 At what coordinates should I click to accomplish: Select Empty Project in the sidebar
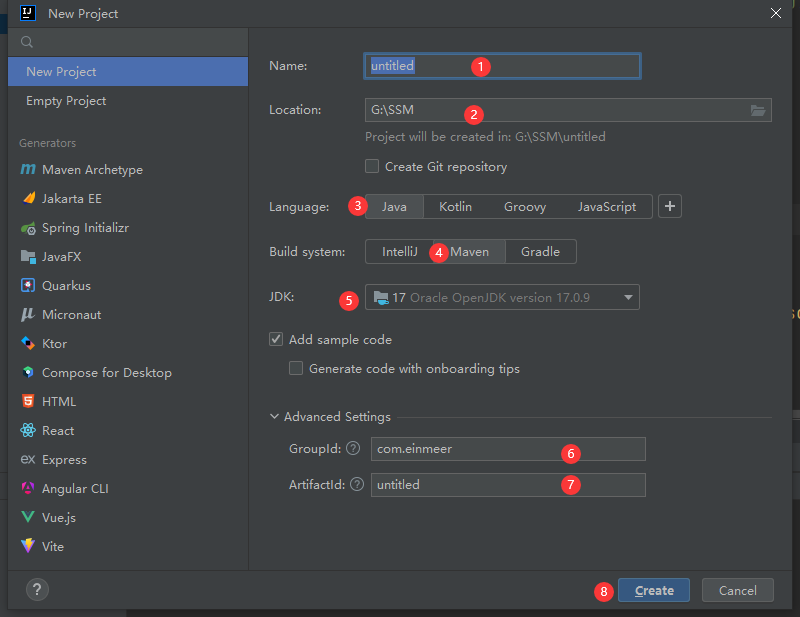(128, 101)
